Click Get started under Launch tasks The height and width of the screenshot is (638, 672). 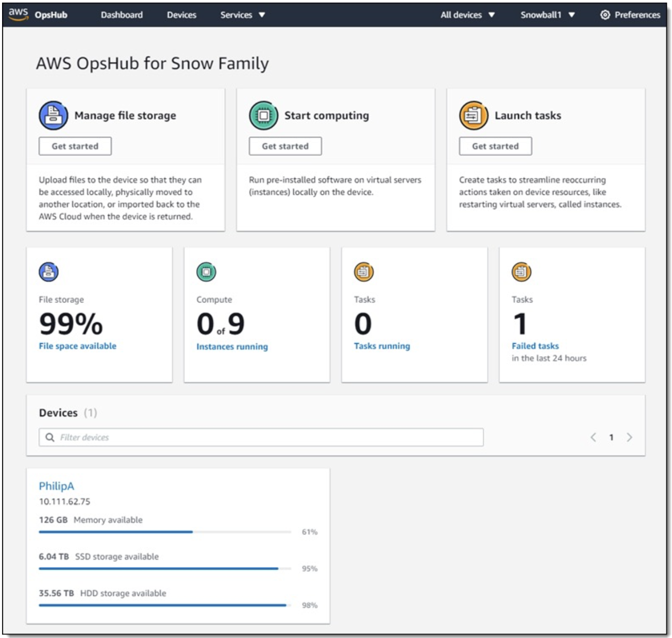(496, 146)
